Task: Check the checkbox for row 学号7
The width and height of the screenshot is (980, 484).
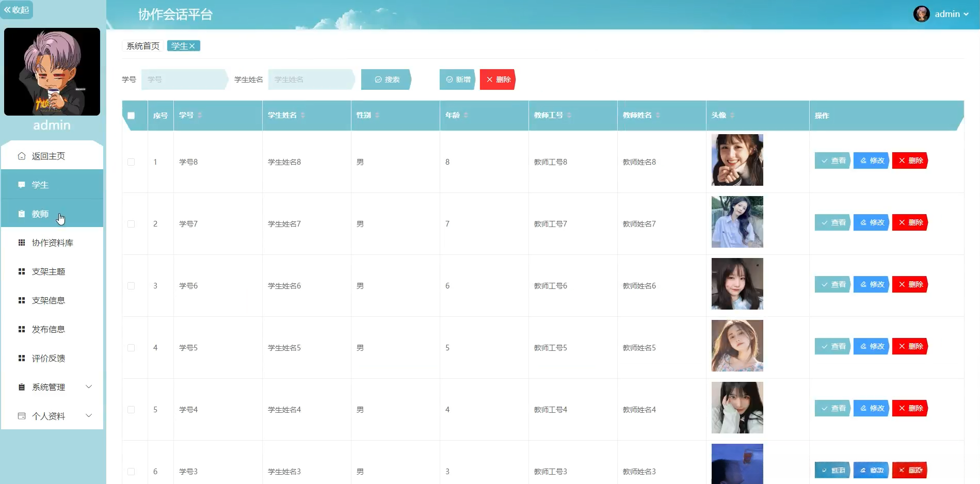Action: pos(131,224)
